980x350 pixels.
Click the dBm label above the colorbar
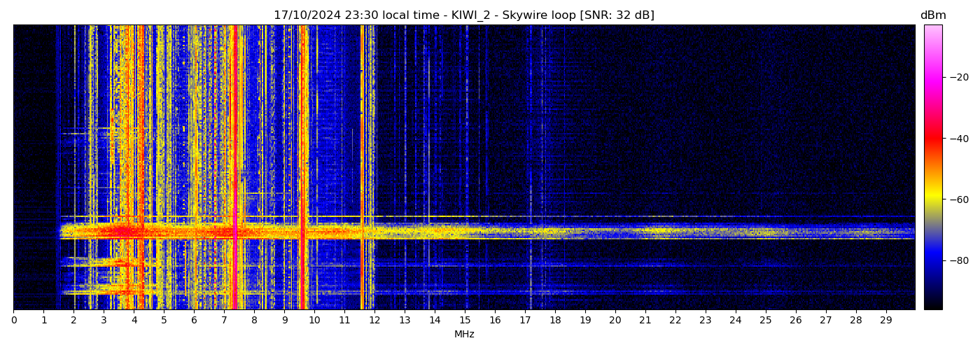[932, 15]
